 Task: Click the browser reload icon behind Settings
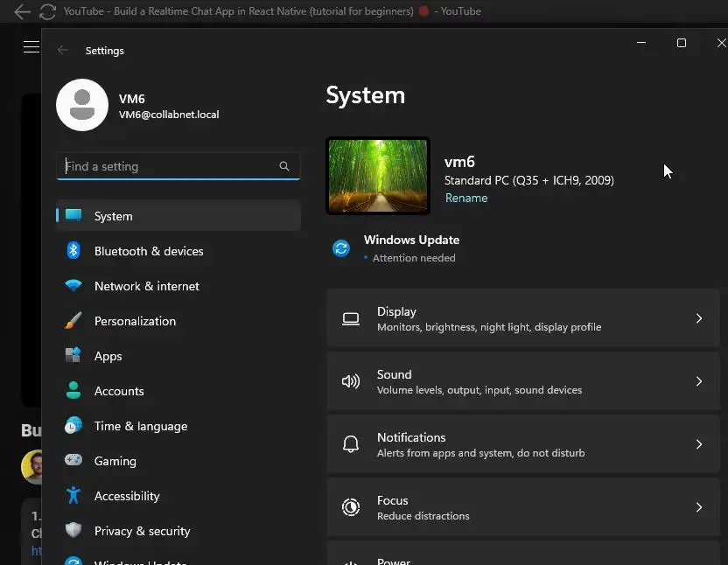pyautogui.click(x=47, y=11)
